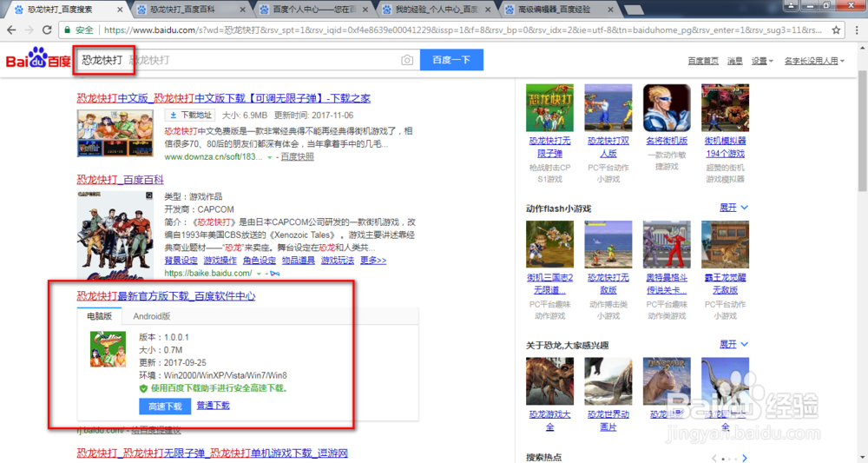
Task: Click the 角色设定 link
Action: (x=259, y=261)
